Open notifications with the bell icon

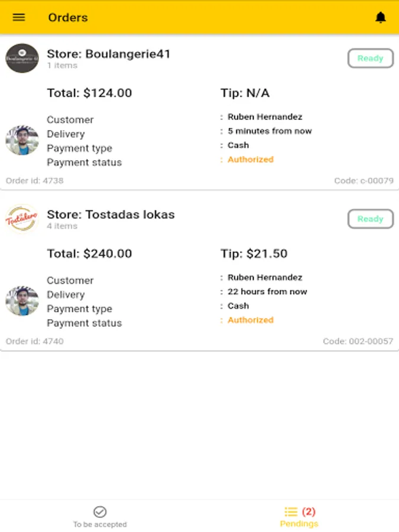click(x=381, y=18)
